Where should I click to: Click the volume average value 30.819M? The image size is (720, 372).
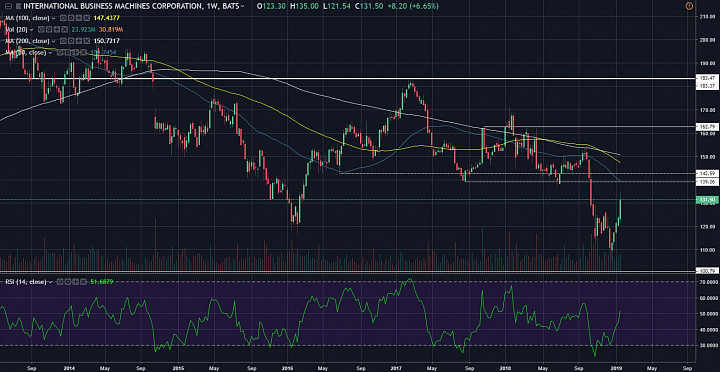[x=111, y=29]
